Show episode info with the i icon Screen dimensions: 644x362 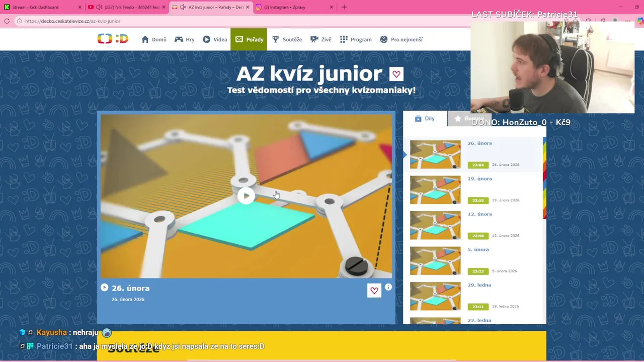(388, 287)
